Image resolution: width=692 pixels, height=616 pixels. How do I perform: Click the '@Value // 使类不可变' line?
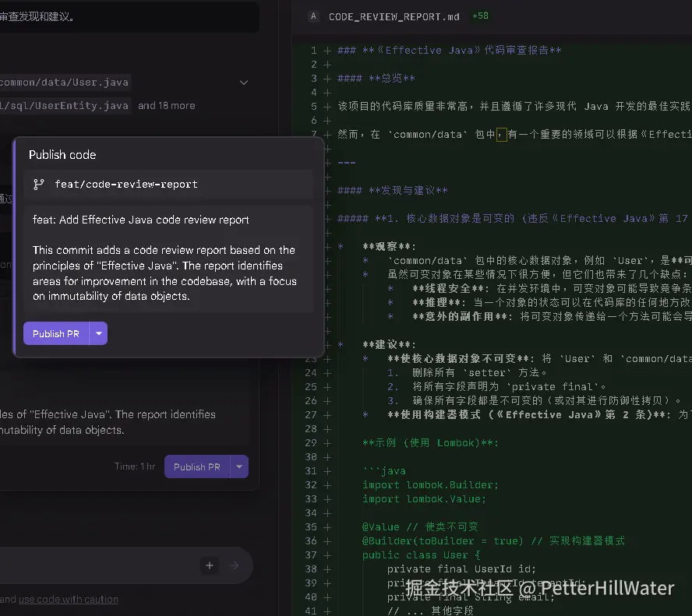coord(420,527)
